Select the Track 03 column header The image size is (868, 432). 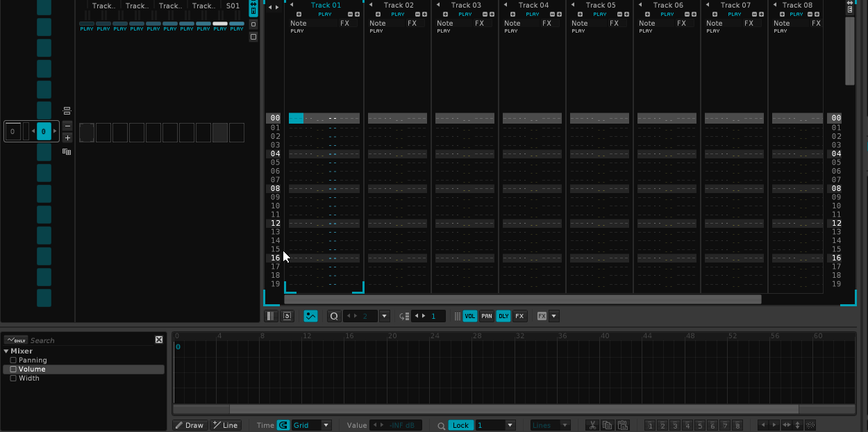tap(465, 5)
